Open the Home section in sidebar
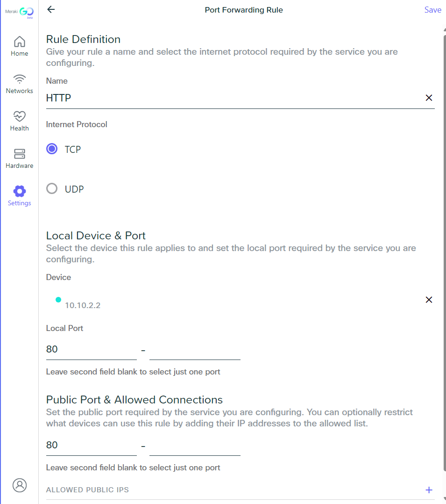446x504 pixels. pos(19,45)
